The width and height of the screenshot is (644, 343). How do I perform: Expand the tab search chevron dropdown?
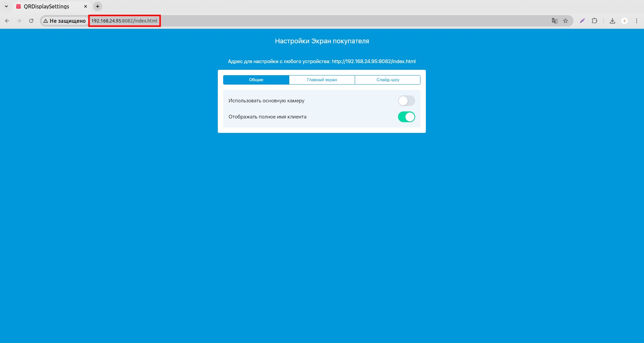tap(6, 6)
